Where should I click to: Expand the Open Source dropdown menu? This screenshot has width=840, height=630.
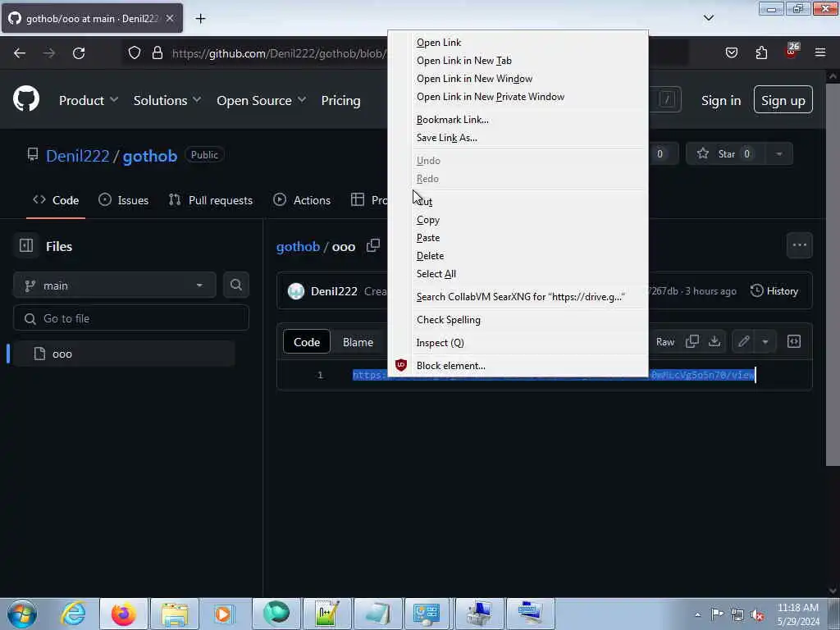point(262,100)
